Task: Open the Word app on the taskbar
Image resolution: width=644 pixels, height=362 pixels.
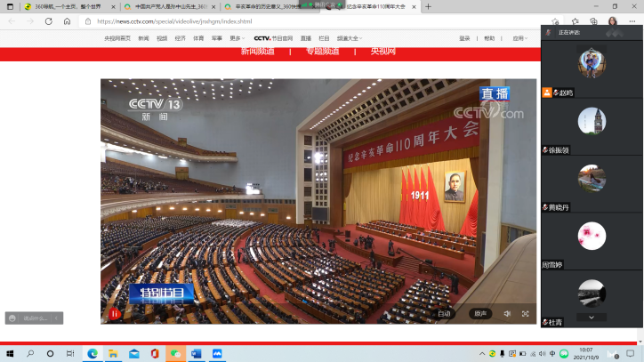Action: click(196, 353)
